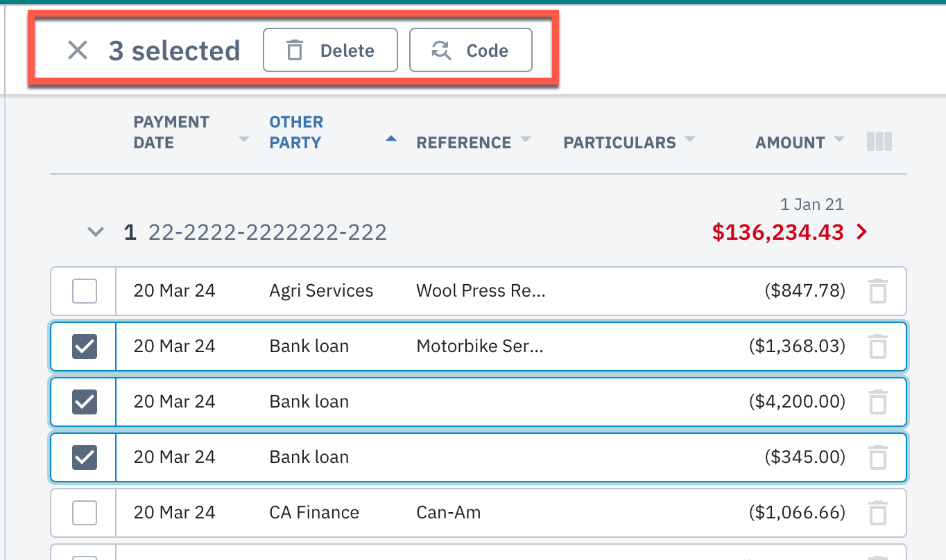Viewport: 946px width, 560px height.
Task: Clear selection with the X icon
Action: pos(78,50)
